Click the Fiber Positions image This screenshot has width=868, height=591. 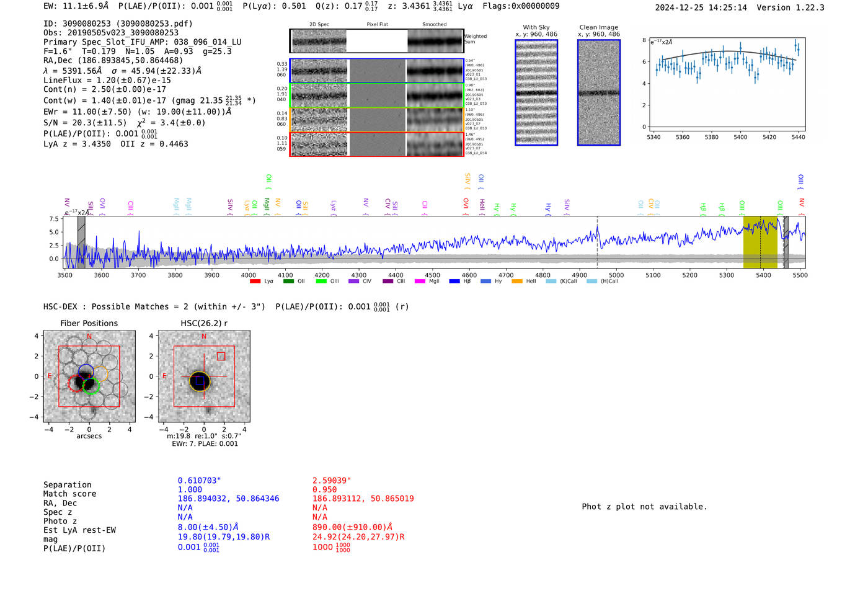click(x=89, y=376)
